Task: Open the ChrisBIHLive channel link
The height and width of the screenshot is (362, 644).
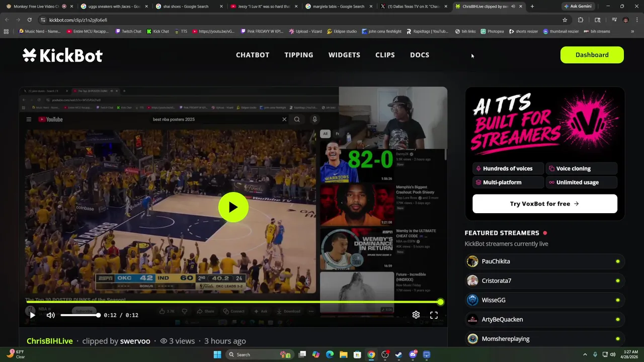Action: pyautogui.click(x=50, y=341)
